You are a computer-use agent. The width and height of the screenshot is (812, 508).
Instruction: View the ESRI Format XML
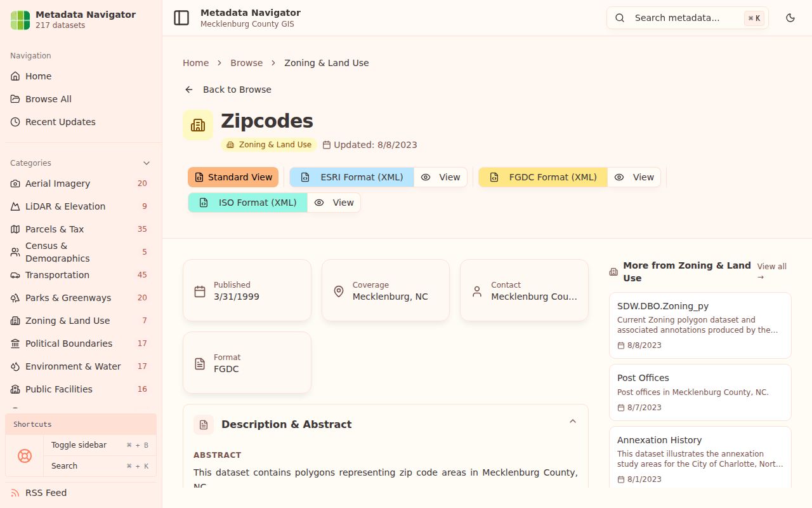coord(441,177)
